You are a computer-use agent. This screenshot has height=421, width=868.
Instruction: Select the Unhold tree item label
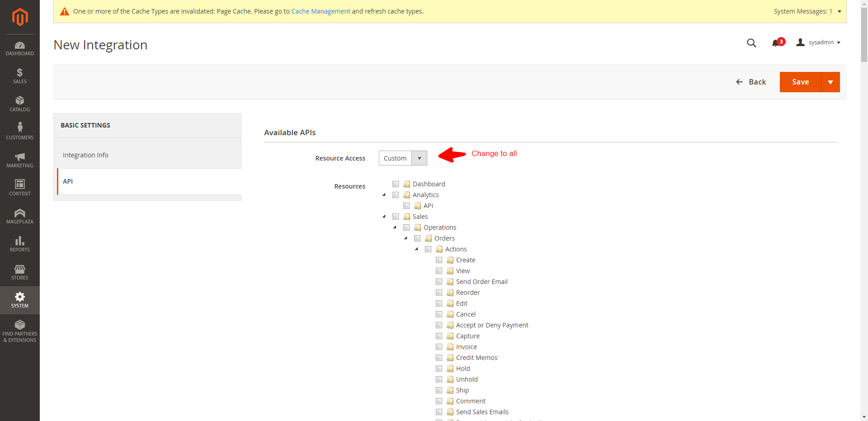tap(467, 379)
